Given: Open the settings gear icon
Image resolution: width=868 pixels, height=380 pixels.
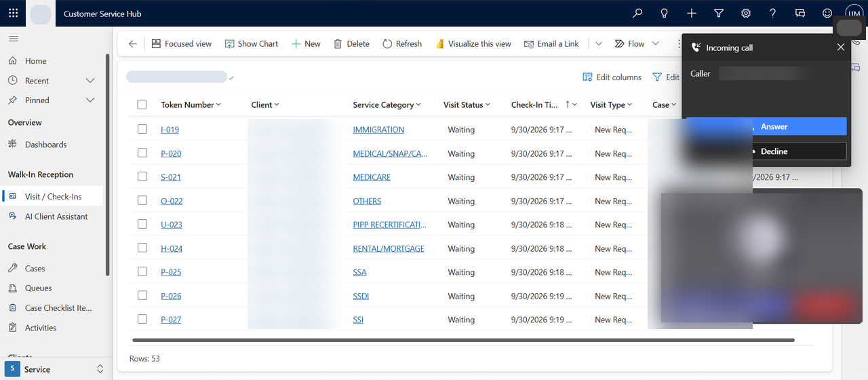Looking at the screenshot, I should tap(745, 13).
